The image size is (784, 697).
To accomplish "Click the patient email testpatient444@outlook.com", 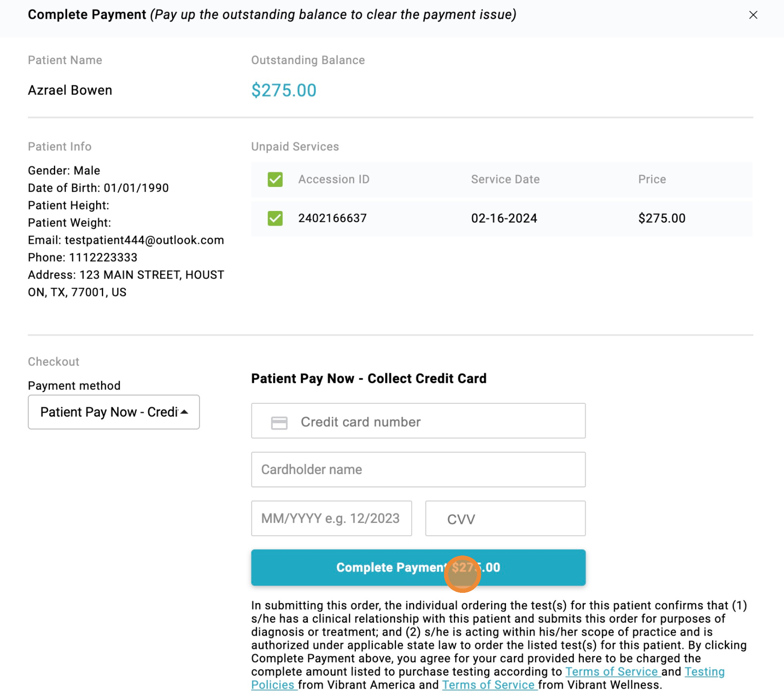I will pos(144,240).
